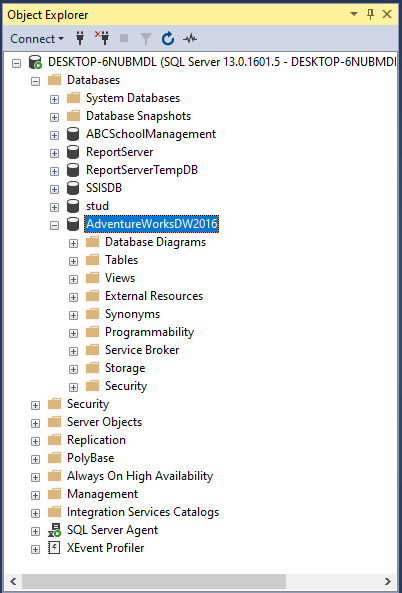Open the Activity Monitor pulse icon
Screen dimensions: 402x593
coord(190,38)
